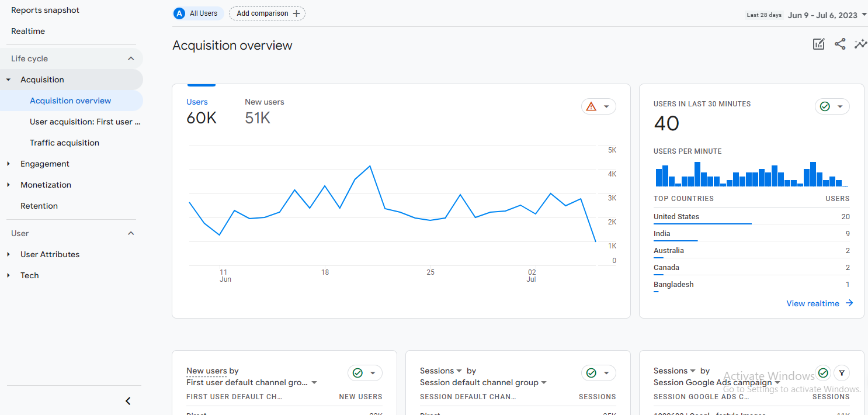Click the filter funnel icon on Google Ads card
The width and height of the screenshot is (868, 415).
coord(841,372)
